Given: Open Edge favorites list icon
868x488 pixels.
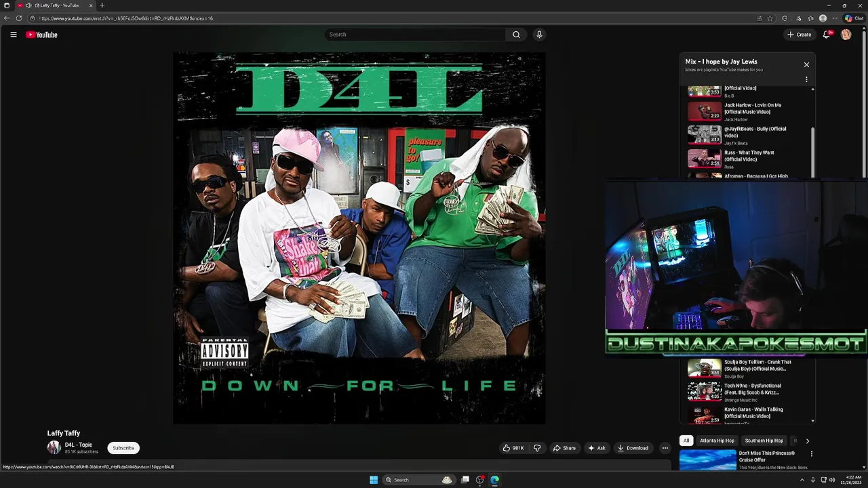Looking at the screenshot, I should pos(810,18).
